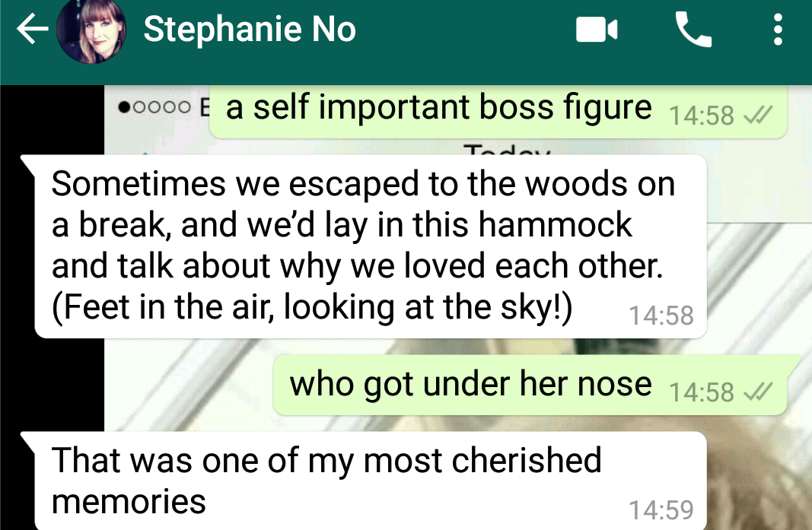Click the 14:58 timestamp beside 'boss figure'
Screen dimensions: 812x530
click(x=702, y=116)
